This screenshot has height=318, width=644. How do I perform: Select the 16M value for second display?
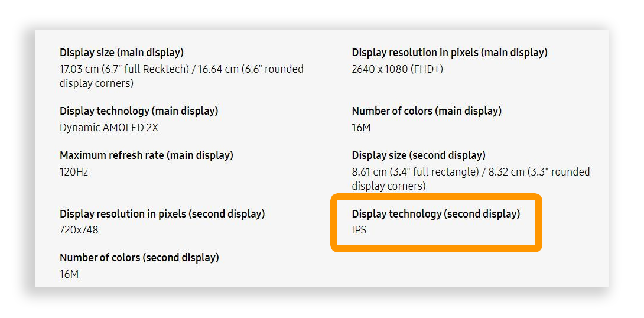pos(69,274)
